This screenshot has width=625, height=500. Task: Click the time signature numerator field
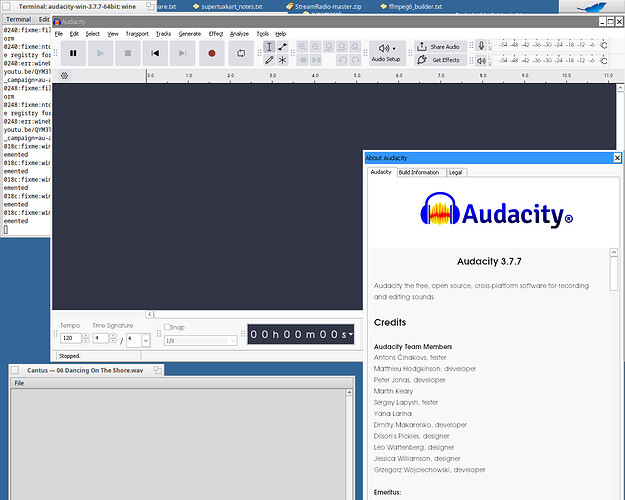(x=100, y=338)
